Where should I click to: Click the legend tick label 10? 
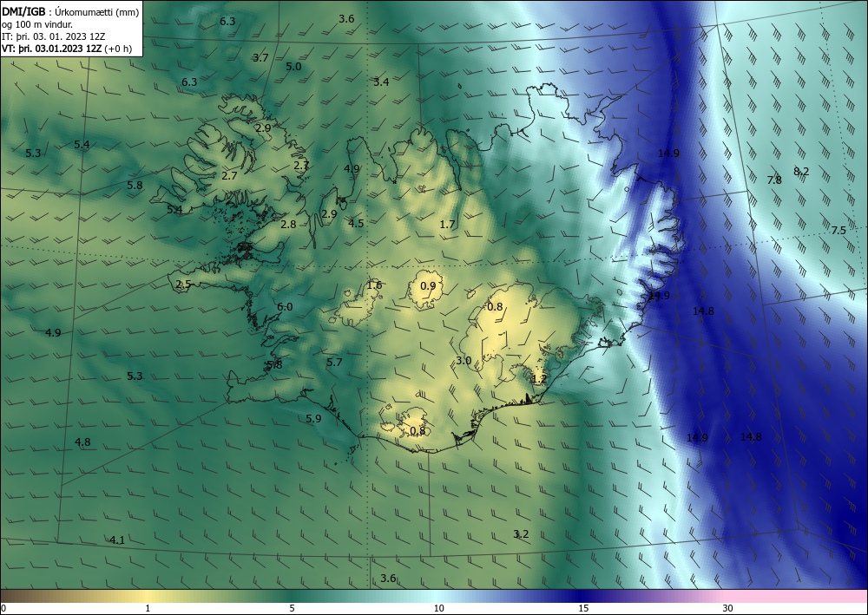click(439, 609)
